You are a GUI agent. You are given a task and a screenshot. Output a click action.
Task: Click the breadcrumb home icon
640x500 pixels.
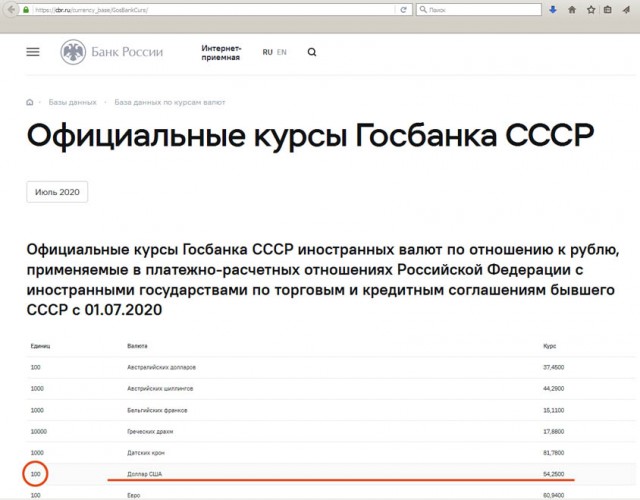pos(29,102)
